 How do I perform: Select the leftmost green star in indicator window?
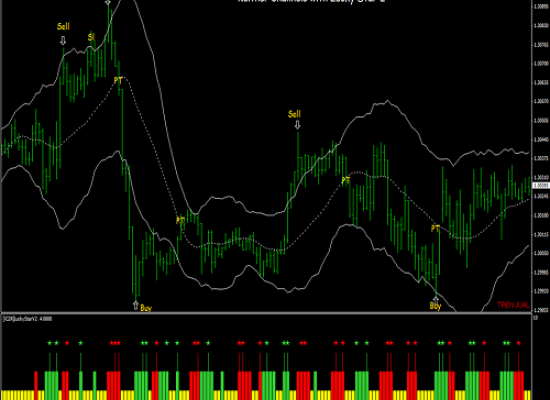49,343
